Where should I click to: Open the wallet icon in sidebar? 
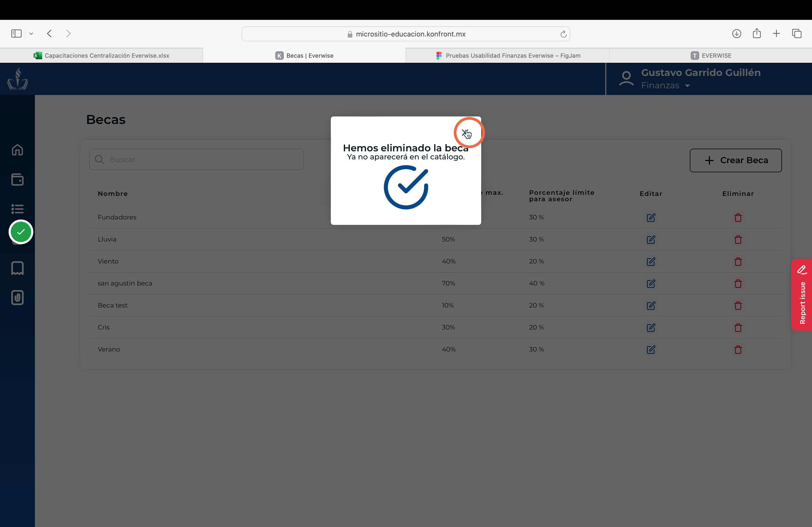pos(17,179)
